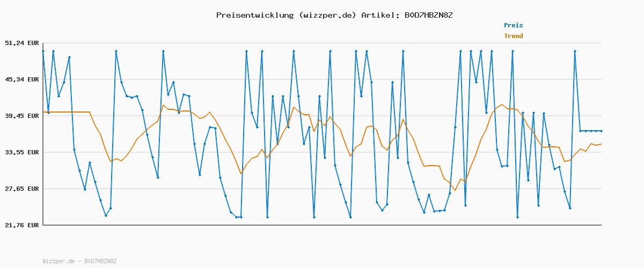Click the 45.34 EUR axis label

pyautogui.click(x=22, y=79)
